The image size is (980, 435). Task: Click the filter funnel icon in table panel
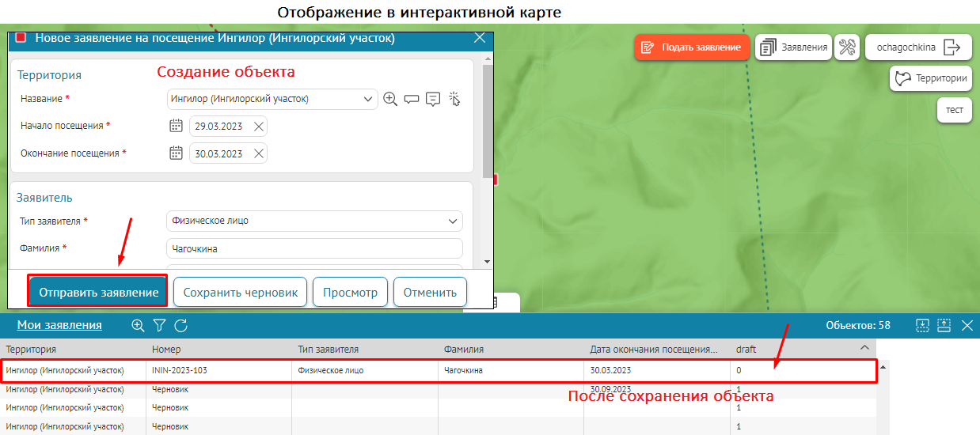click(x=159, y=325)
